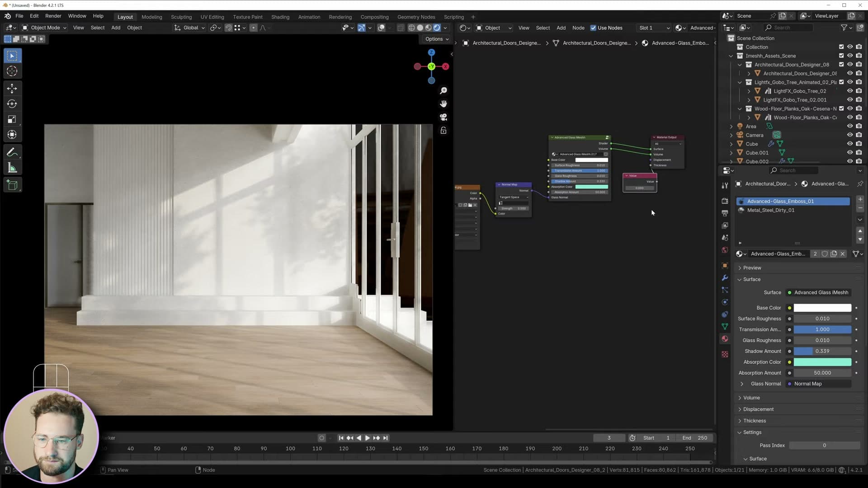Switch viewport to rendered shading
868x488 pixels.
click(437, 28)
